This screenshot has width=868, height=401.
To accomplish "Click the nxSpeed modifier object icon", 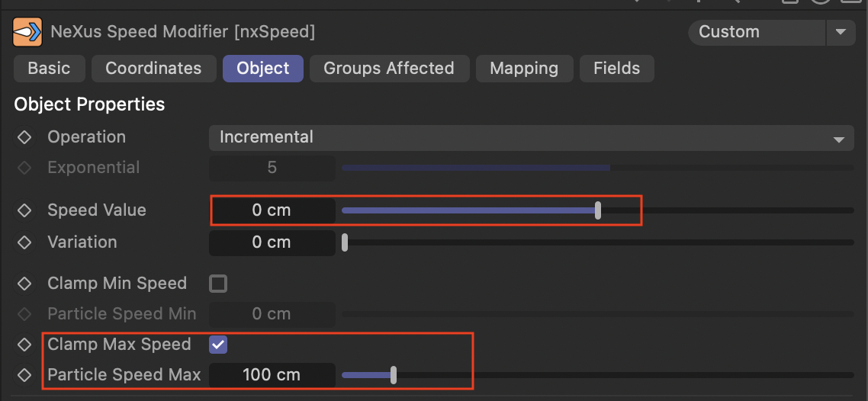I will pos(27,32).
